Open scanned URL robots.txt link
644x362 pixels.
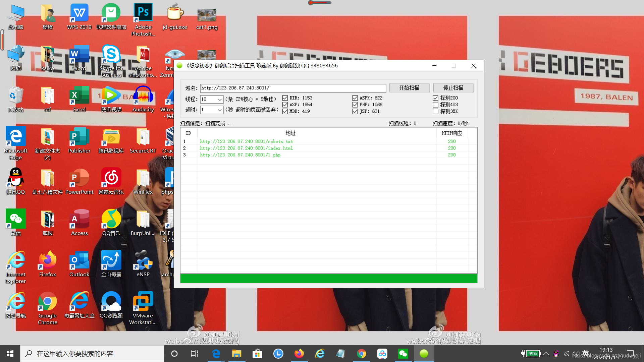(x=246, y=141)
